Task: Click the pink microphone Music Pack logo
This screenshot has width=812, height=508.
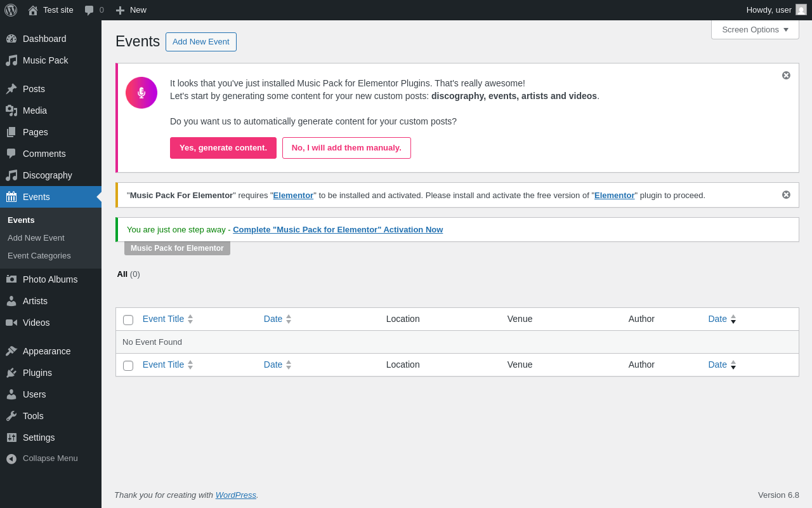Action: tap(141, 93)
